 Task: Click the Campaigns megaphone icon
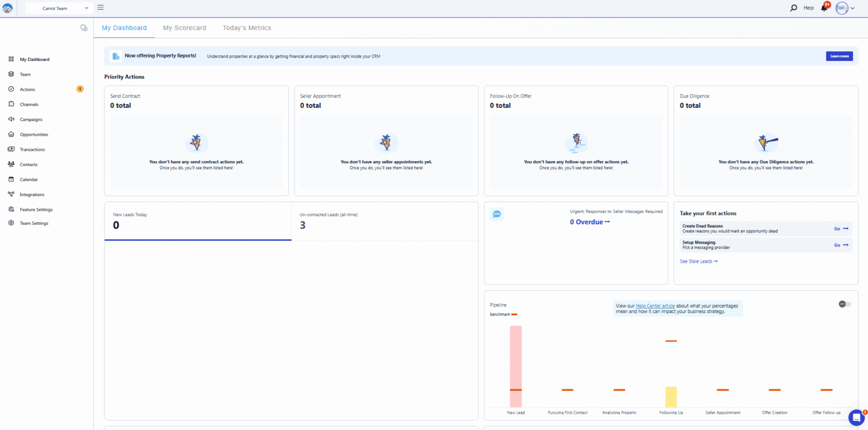11,119
